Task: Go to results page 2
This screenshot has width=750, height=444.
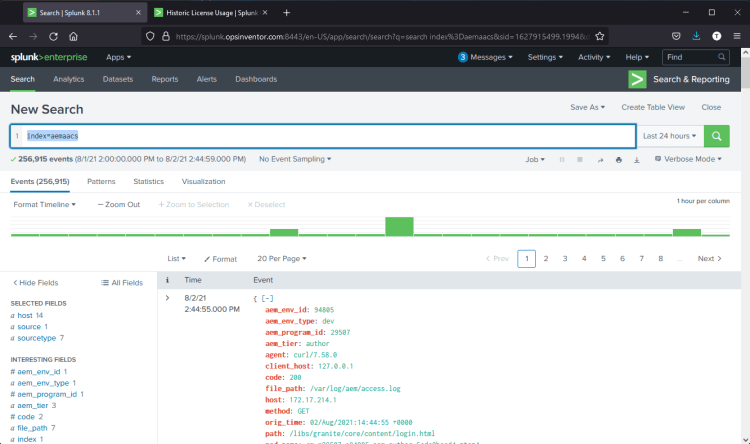Action: tap(546, 258)
